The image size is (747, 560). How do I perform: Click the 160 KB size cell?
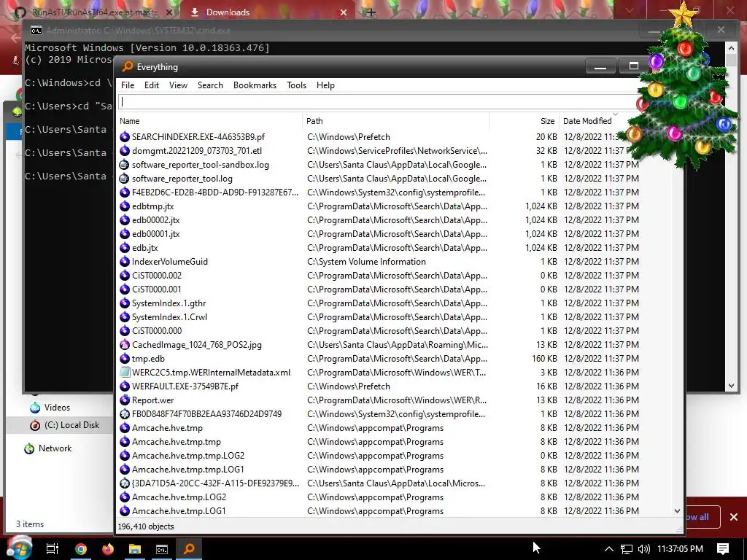pyautogui.click(x=544, y=359)
